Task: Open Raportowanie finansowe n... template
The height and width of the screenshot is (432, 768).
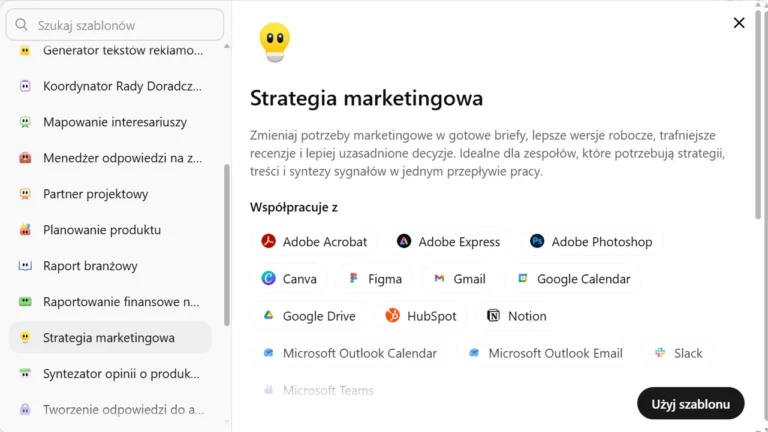Action: point(111,302)
